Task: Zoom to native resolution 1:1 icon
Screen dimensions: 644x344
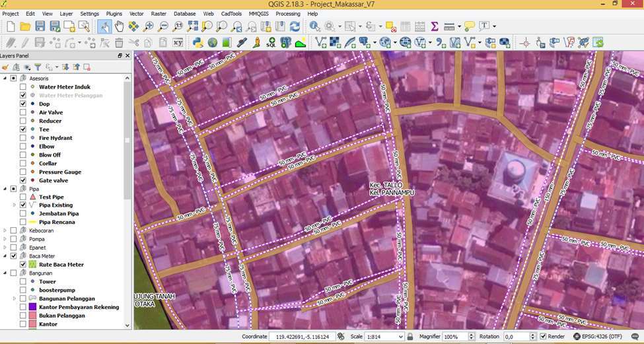Action: coord(178,26)
